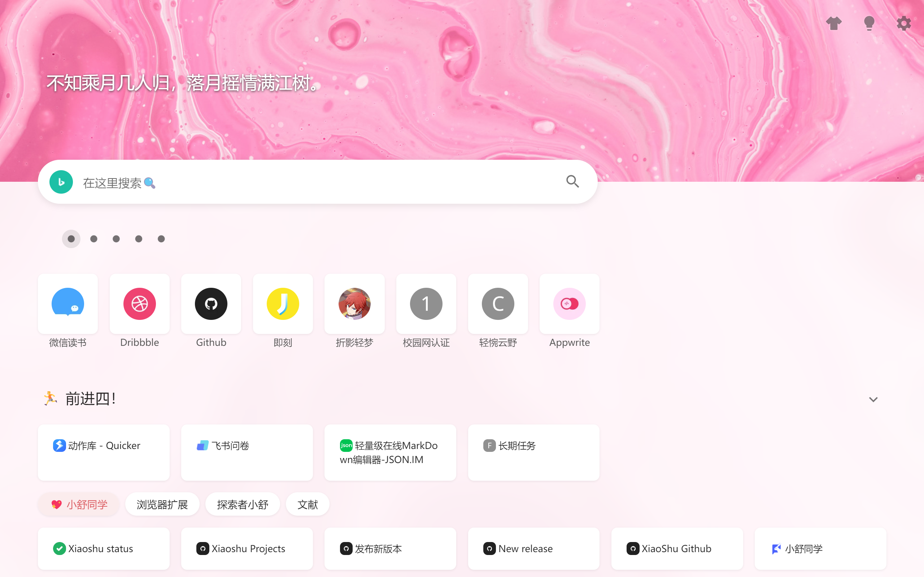Click the Bing search engine icon
Viewport: 924px width, 577px height.
[61, 182]
